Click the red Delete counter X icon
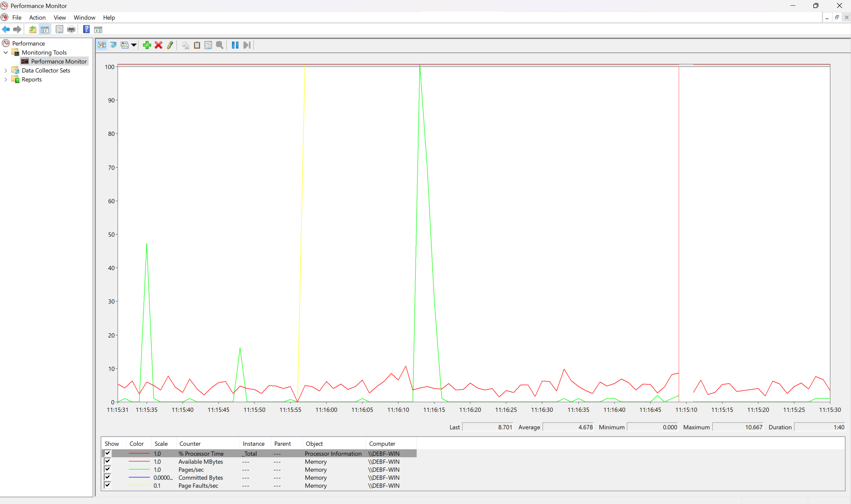851x504 pixels. click(158, 45)
